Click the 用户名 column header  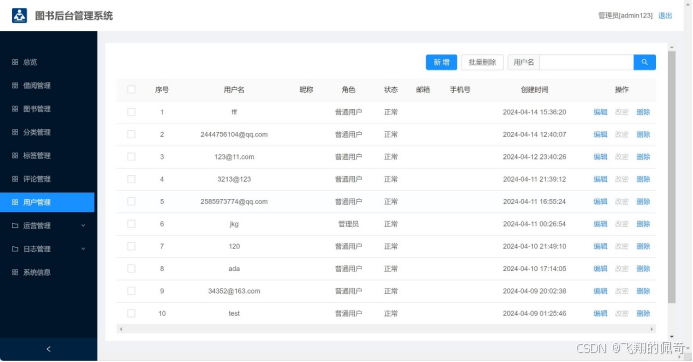coord(234,89)
